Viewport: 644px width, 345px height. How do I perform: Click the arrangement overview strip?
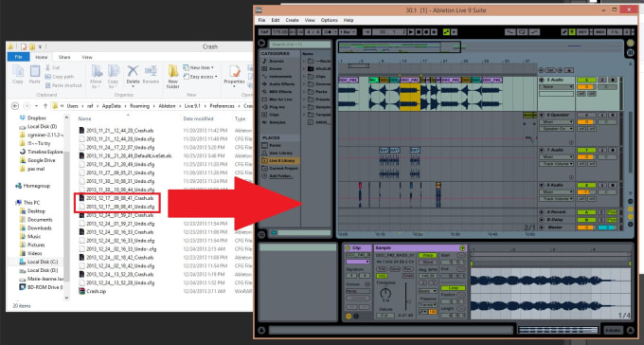[x=480, y=46]
